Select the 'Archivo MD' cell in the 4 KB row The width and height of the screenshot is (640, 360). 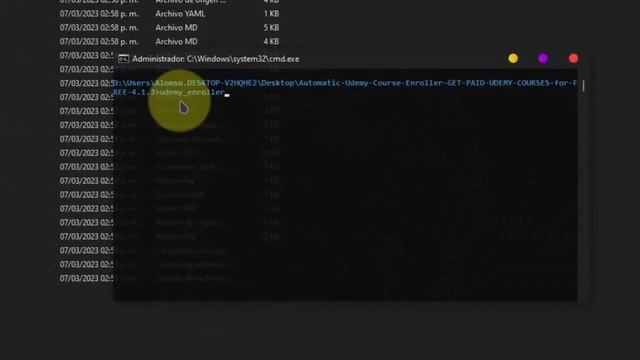(x=176, y=42)
